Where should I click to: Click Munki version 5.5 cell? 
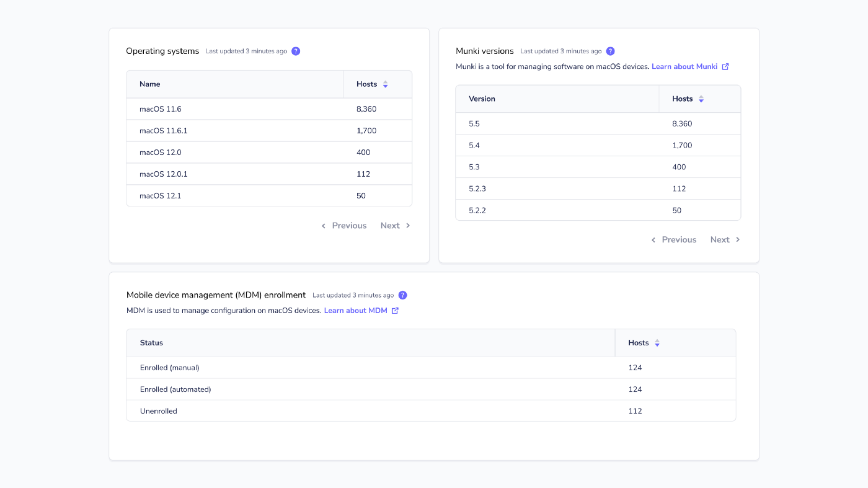click(x=474, y=124)
